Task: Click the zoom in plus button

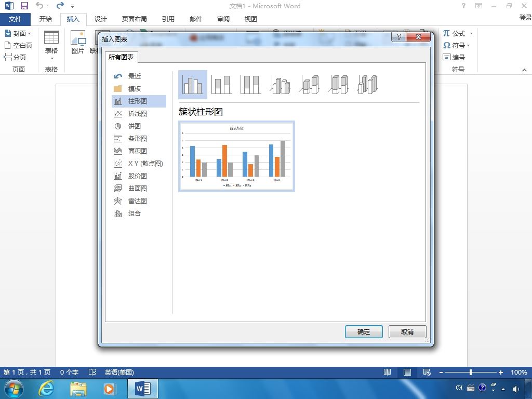Action: (500, 372)
